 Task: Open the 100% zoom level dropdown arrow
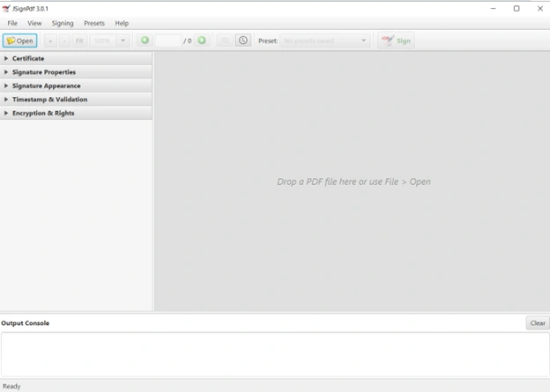pyautogui.click(x=123, y=41)
